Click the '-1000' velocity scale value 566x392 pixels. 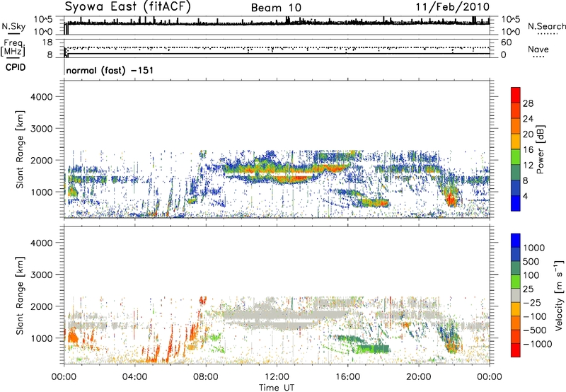click(538, 344)
